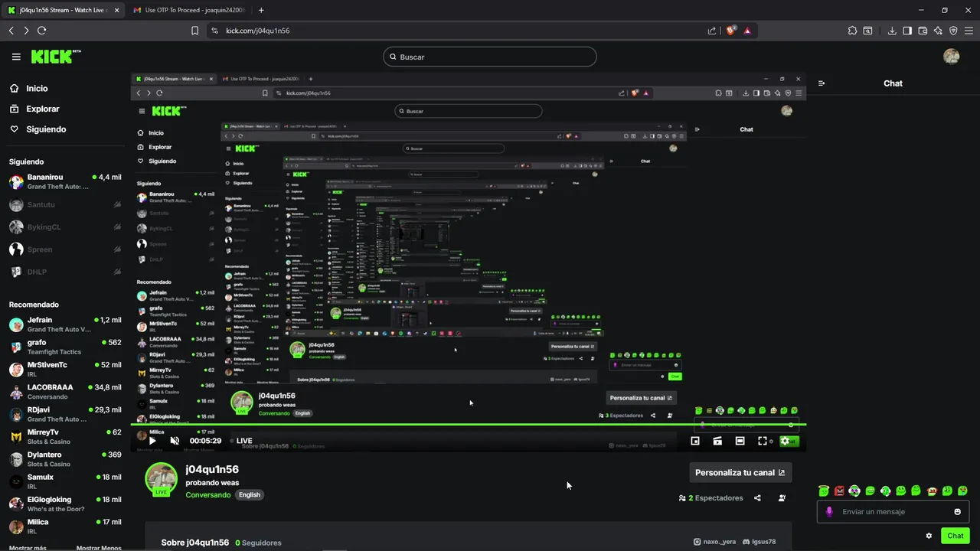Open the RDjavi channel in the sidebar
This screenshot has height=551, width=980.
pyautogui.click(x=65, y=414)
